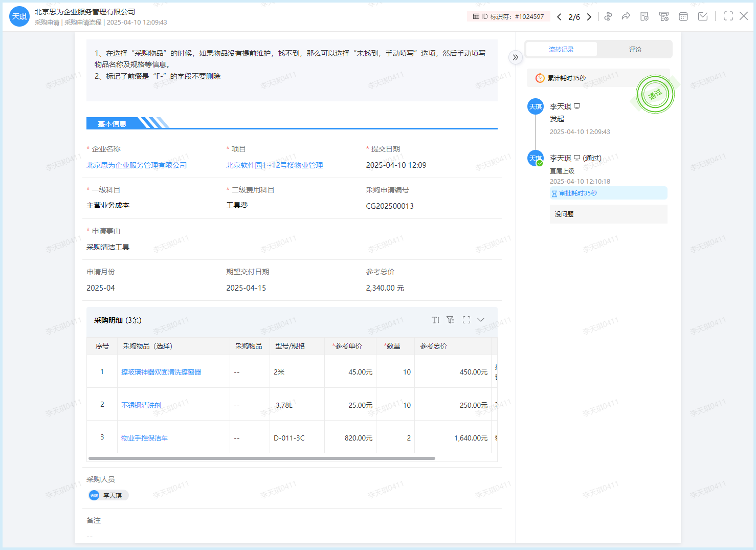Click the horizontal scrollbar under the table
The image size is (756, 550).
coord(261,458)
